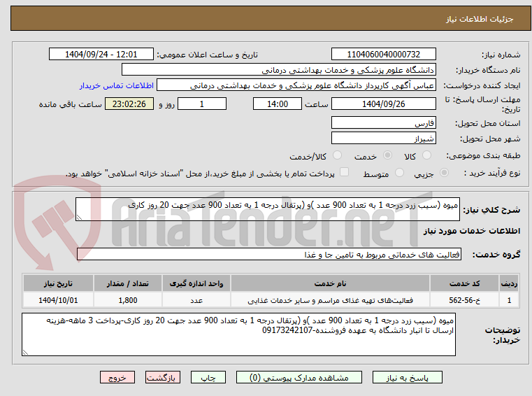Toggle the اسناد خزانه اسلامی payment checkbox
This screenshot has width=532, height=396.
(x=344, y=172)
